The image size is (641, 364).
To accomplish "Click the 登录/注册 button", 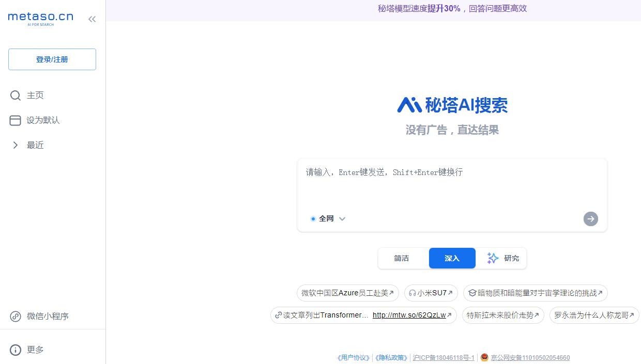I will pyautogui.click(x=52, y=59).
